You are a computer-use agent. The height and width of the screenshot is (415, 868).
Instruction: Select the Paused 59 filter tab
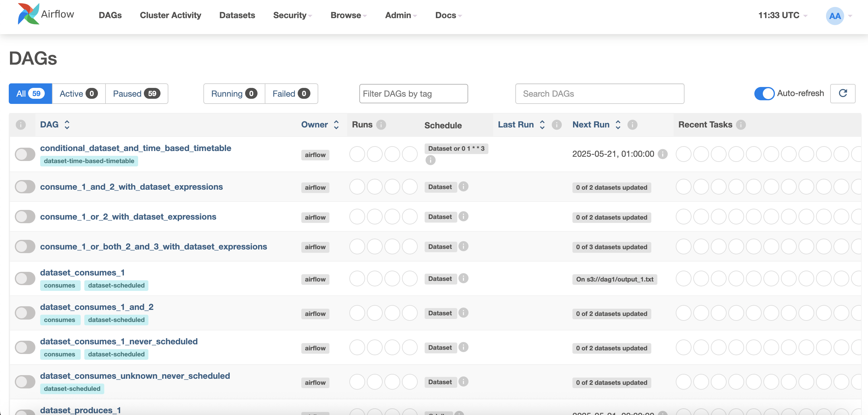coord(136,93)
